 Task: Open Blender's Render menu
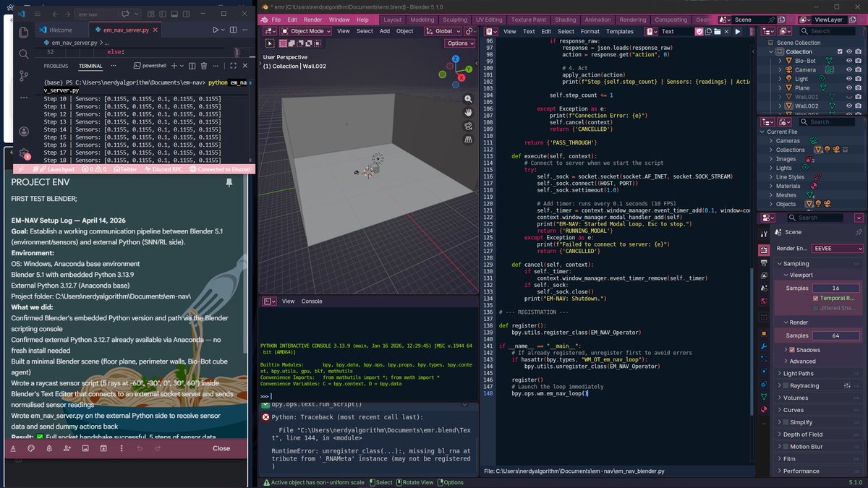(x=312, y=20)
